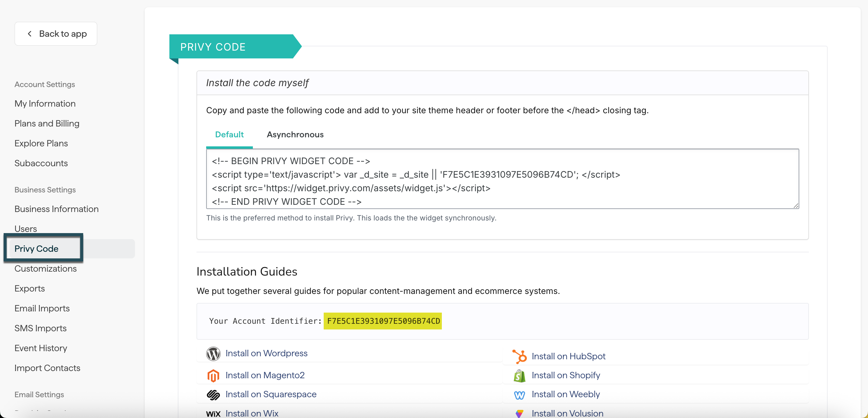
Task: Click the highlighted account identifier
Action: tap(383, 321)
